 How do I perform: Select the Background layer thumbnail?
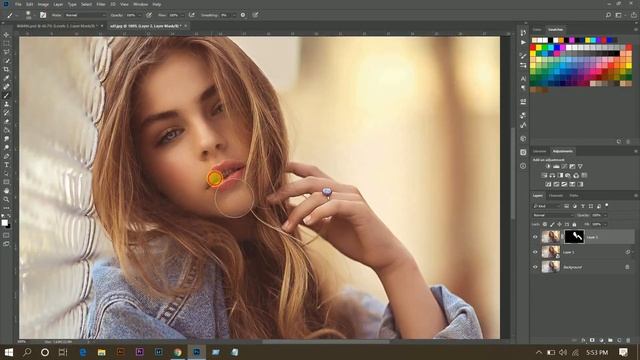(551, 267)
